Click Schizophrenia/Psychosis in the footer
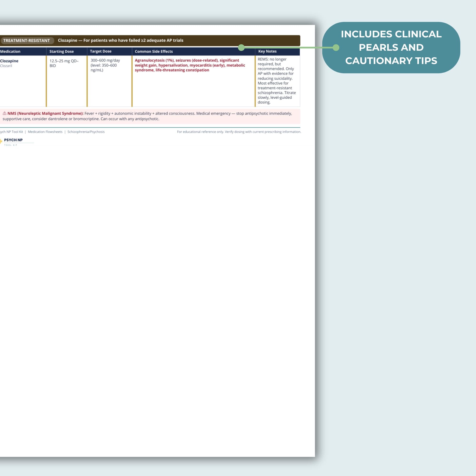 tap(86, 132)
